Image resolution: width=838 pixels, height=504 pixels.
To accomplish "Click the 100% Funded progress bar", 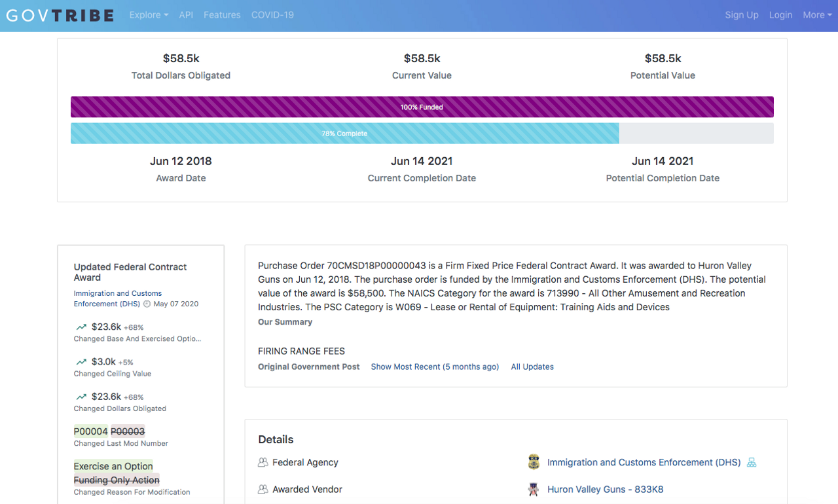I will 422,107.
